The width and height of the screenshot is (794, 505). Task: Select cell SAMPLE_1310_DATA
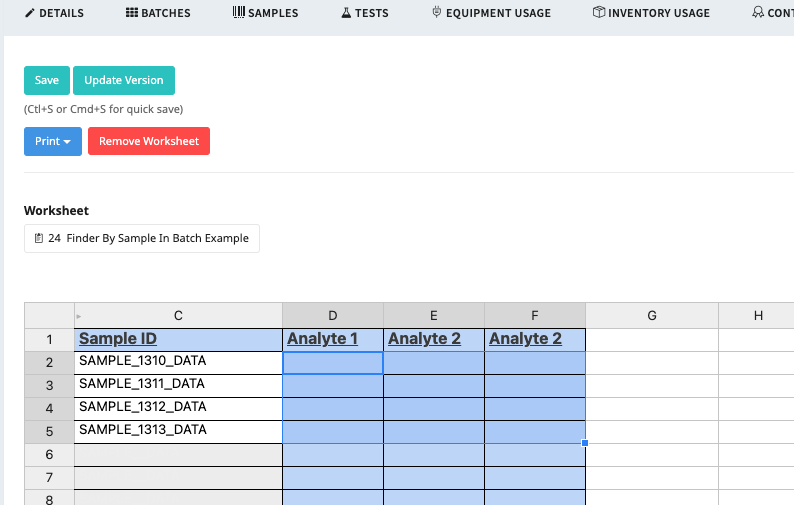click(x=178, y=363)
